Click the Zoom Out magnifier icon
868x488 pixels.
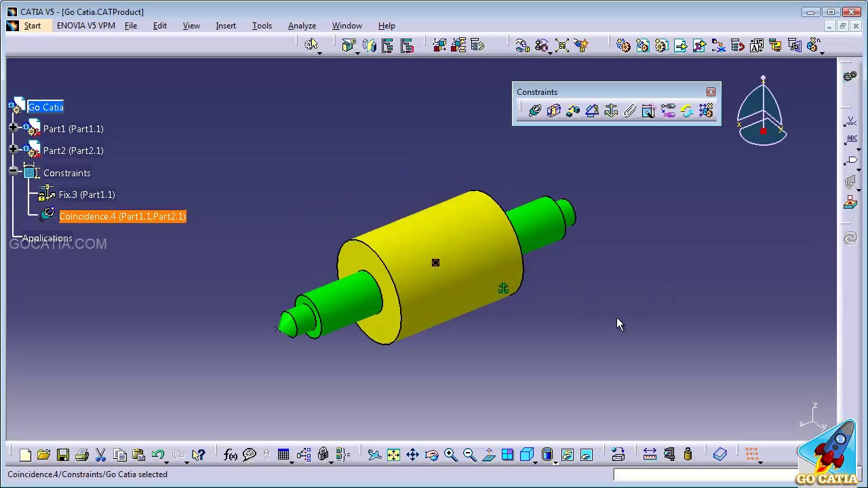[469, 455]
